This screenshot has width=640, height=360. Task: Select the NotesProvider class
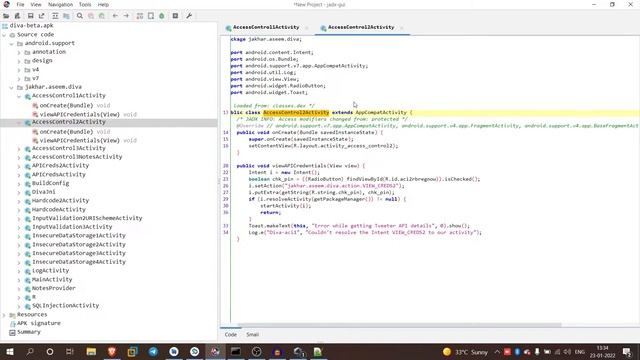[x=53, y=288]
